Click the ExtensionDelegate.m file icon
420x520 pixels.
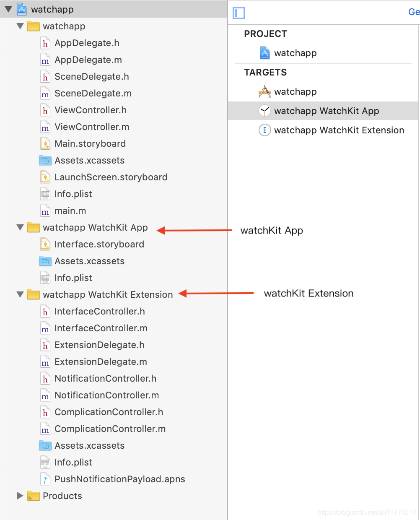coord(45,361)
